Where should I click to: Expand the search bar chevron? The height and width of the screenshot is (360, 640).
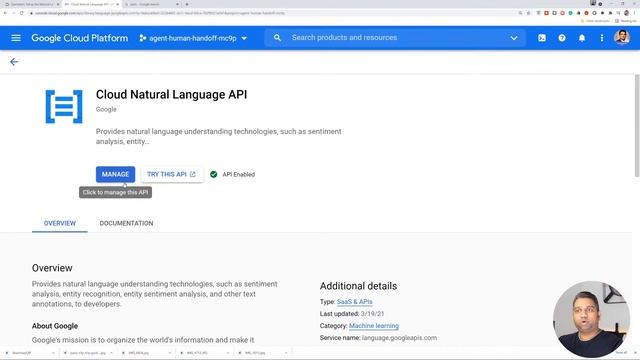513,38
